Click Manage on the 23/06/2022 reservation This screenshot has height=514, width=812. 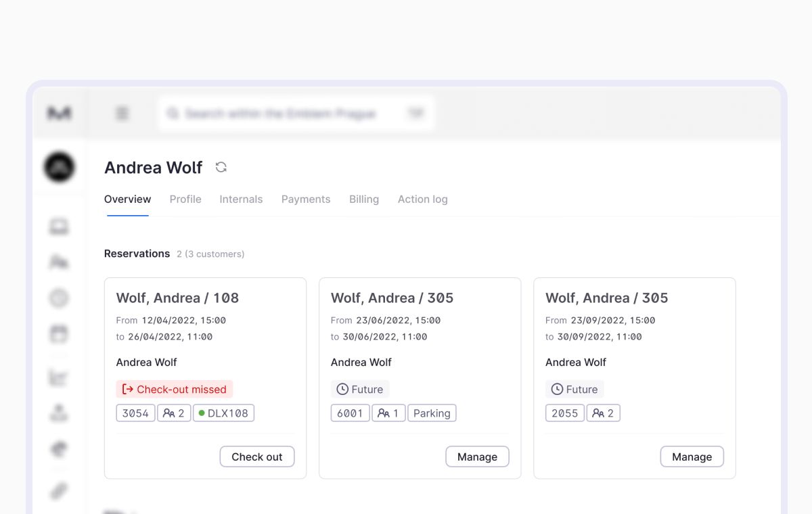tap(477, 457)
